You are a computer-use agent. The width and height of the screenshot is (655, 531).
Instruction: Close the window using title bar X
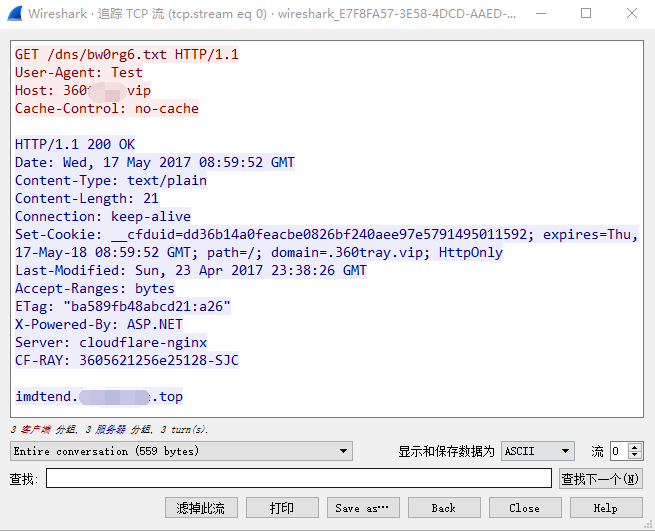click(632, 14)
